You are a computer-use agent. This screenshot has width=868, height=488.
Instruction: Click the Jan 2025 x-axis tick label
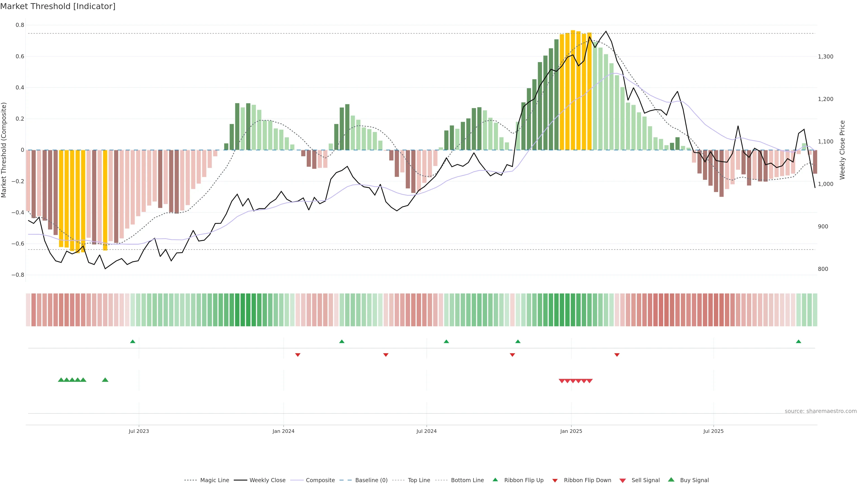571,431
